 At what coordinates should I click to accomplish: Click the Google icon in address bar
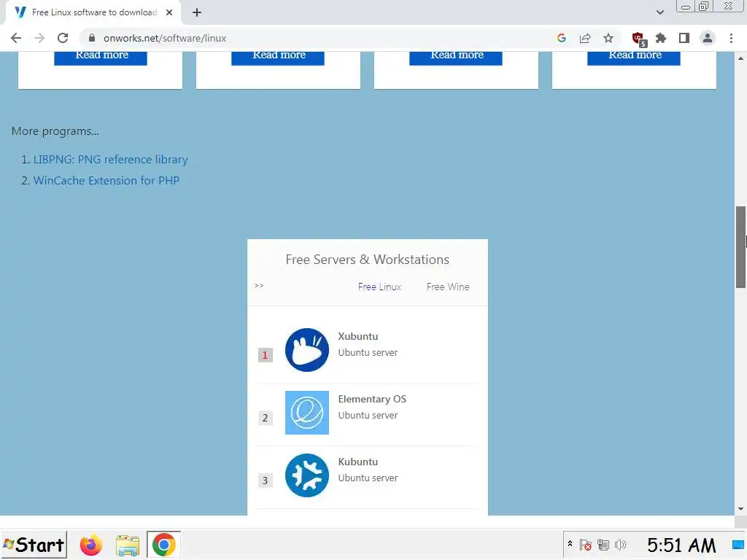[x=562, y=38]
